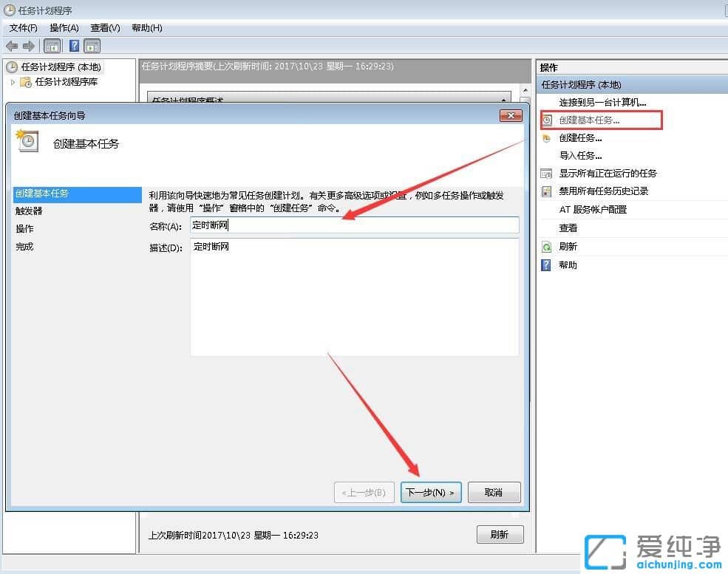The width and height of the screenshot is (728, 574).
Task: Click the 帮助 question mark icon in Actions pane
Action: point(545,264)
